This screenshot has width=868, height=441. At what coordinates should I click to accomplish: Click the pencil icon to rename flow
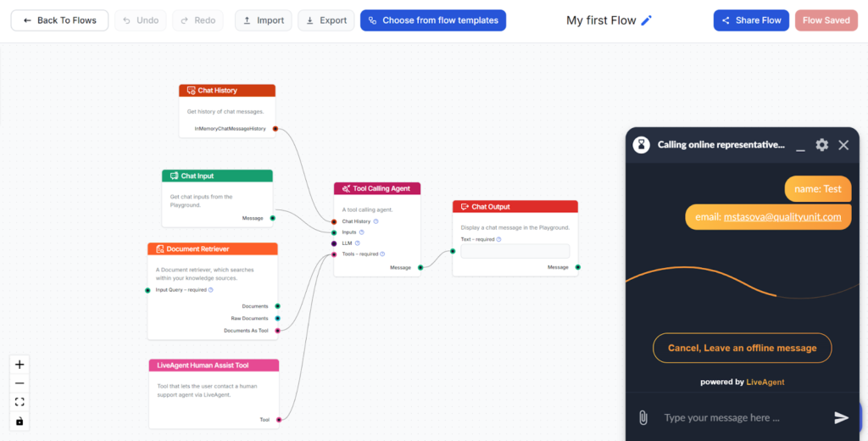pyautogui.click(x=647, y=20)
